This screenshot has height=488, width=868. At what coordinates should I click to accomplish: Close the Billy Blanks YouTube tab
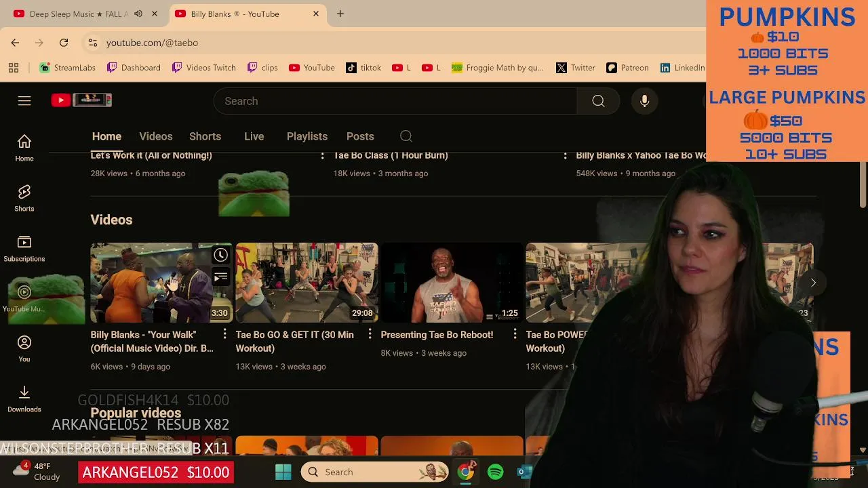[316, 14]
